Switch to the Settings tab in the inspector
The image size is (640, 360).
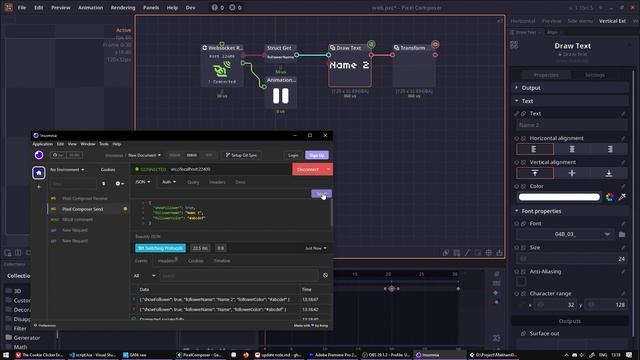[595, 75]
